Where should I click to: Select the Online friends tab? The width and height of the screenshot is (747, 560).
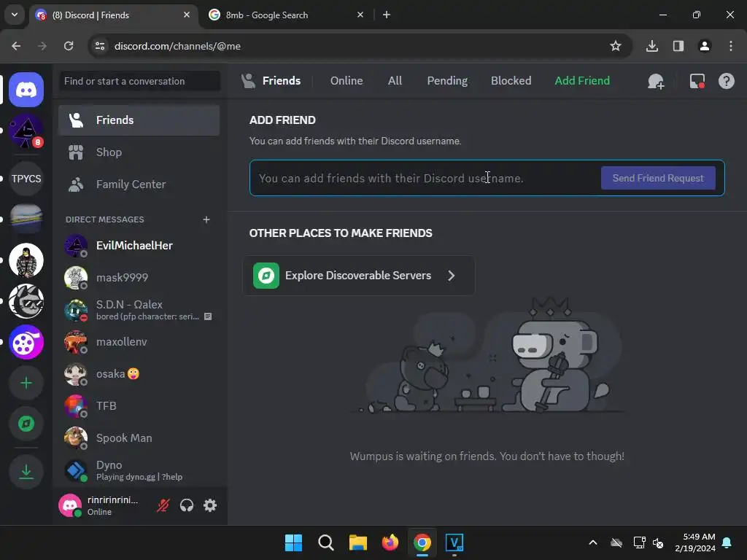tap(347, 81)
